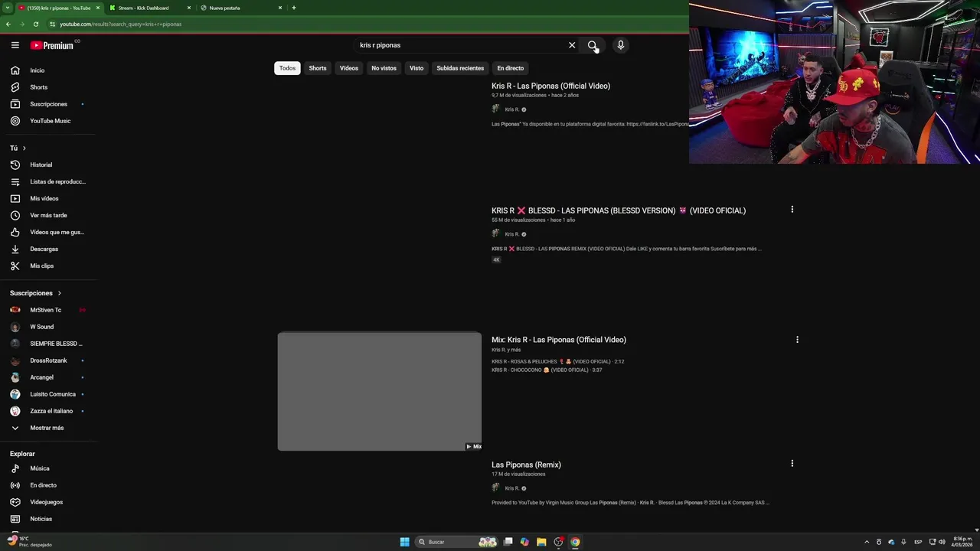Expand the Suscripciones section header
This screenshot has width=980, height=551.
[x=35, y=293]
